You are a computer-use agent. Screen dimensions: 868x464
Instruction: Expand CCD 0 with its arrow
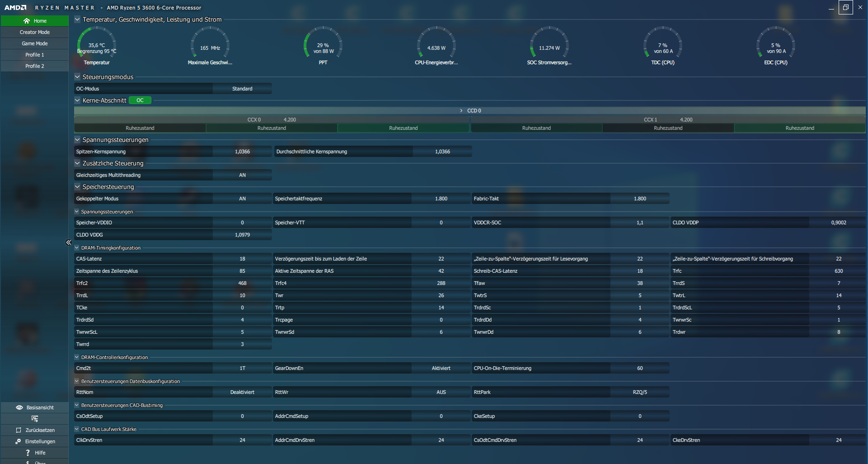tap(461, 111)
